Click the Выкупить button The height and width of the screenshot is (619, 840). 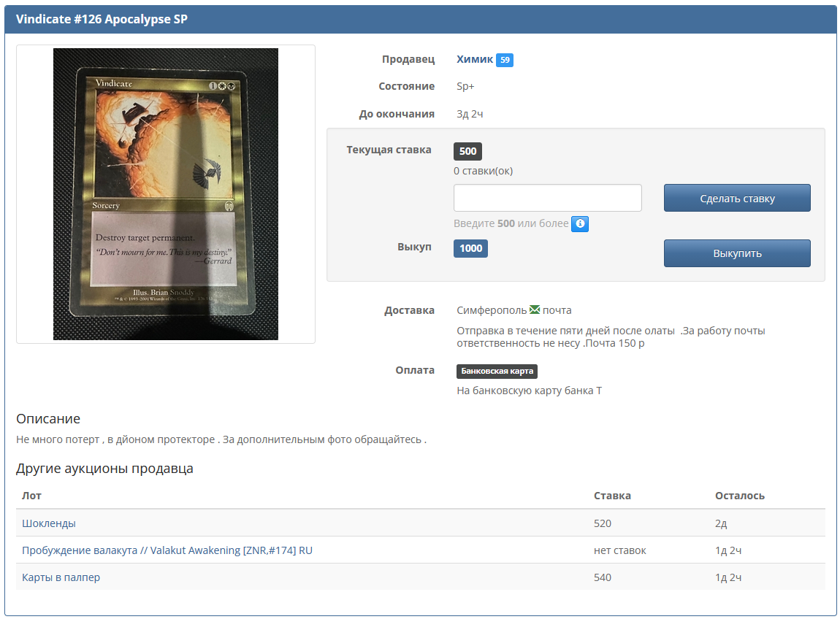[737, 253]
